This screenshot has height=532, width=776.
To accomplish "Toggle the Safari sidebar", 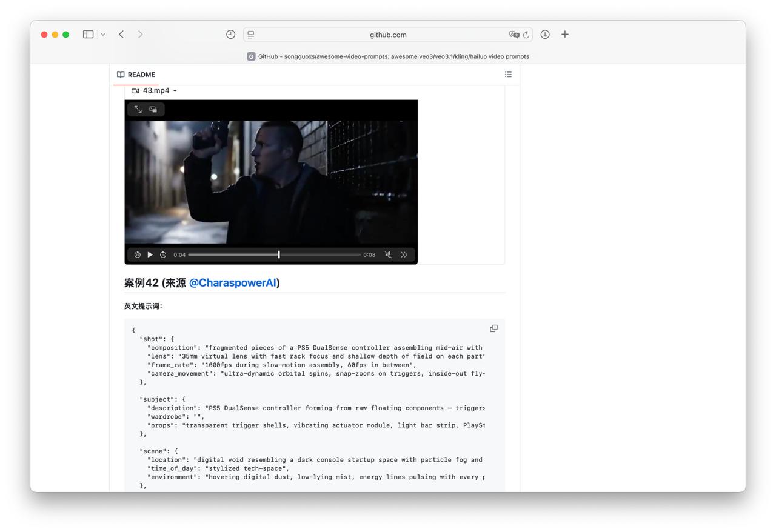I will 88,35.
